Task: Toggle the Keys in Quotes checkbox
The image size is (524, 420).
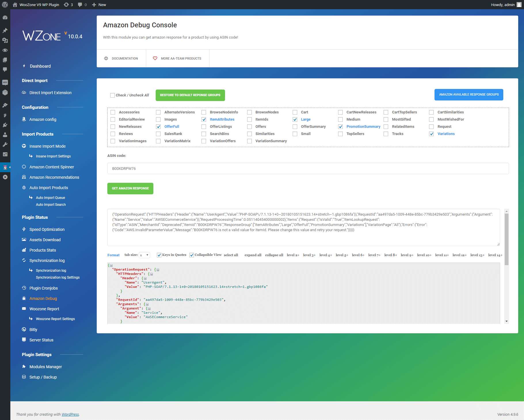Action: (x=159, y=255)
